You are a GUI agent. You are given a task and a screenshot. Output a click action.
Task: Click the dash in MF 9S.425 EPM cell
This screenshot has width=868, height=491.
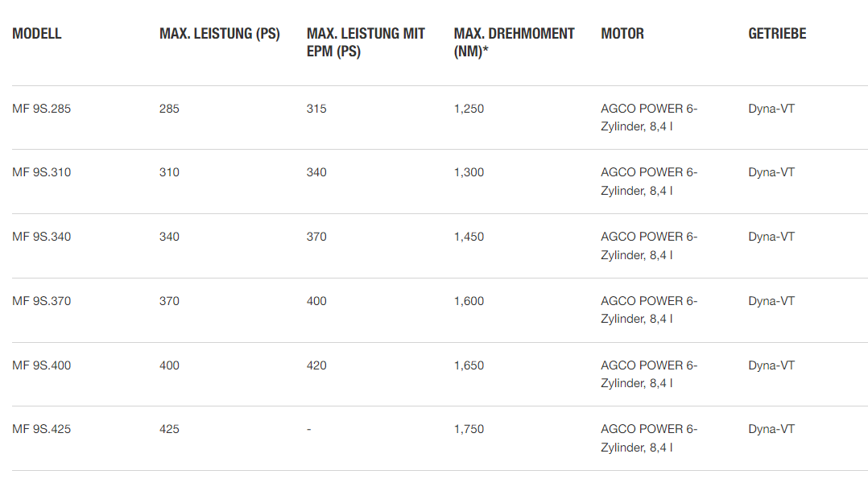pos(309,430)
